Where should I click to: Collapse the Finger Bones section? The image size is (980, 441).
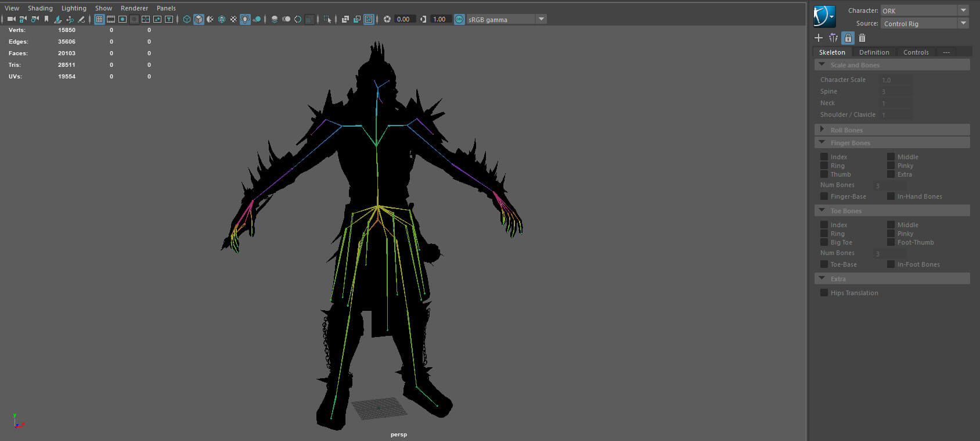pyautogui.click(x=892, y=142)
